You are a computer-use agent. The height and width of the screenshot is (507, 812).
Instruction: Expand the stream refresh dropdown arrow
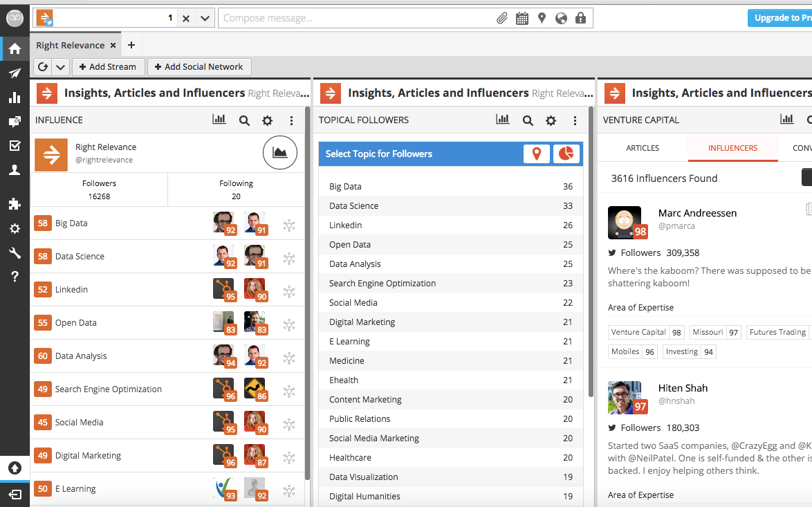tap(61, 66)
